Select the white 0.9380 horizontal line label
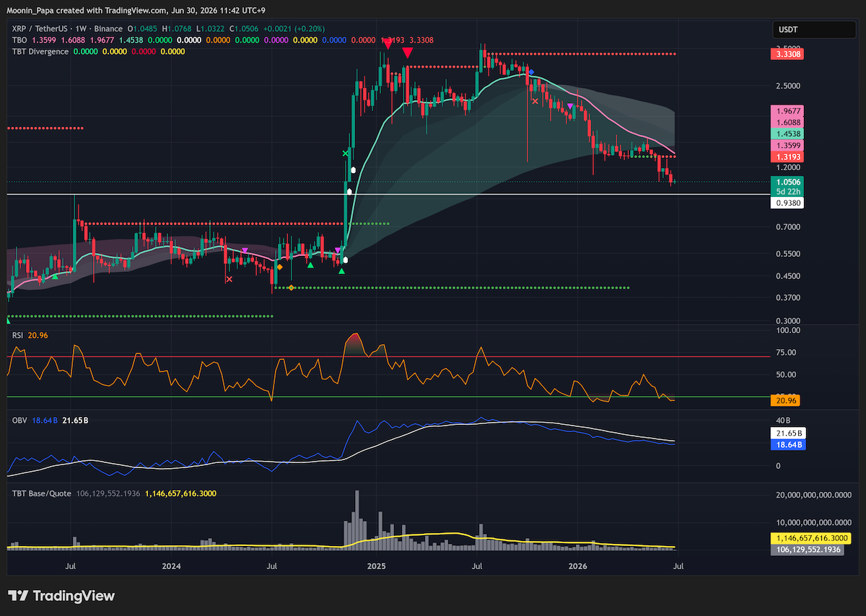Image resolution: width=866 pixels, height=616 pixels. pos(787,203)
